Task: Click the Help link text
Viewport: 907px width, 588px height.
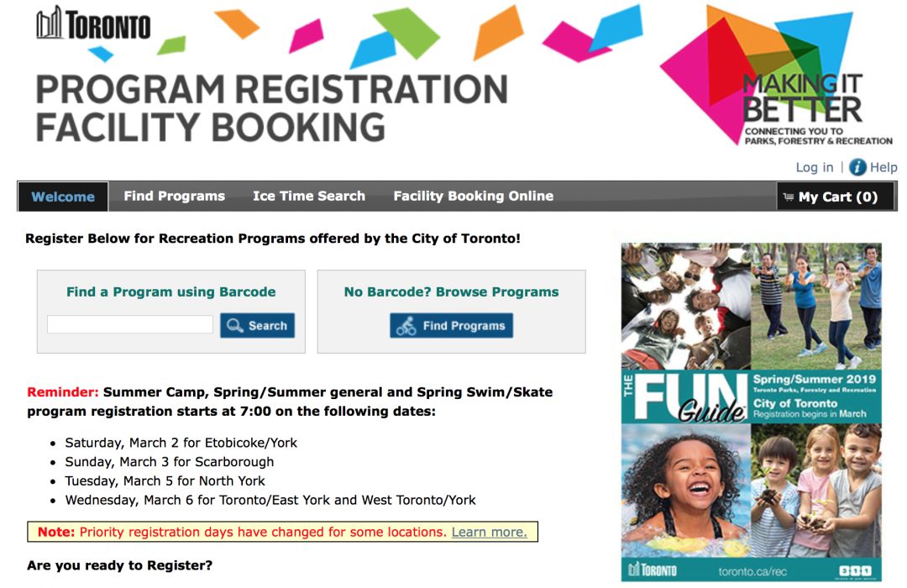Action: [x=883, y=167]
